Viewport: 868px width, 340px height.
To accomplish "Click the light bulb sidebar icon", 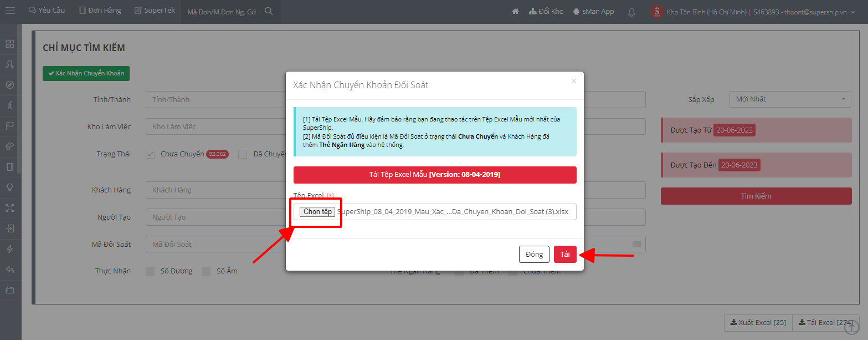I will (x=10, y=187).
